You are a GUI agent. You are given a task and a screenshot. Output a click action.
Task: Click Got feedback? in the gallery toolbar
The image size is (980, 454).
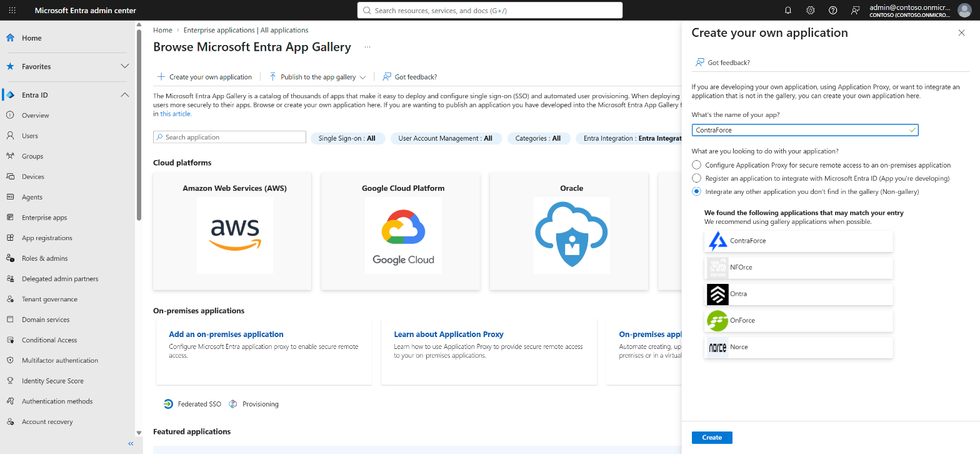(x=410, y=77)
